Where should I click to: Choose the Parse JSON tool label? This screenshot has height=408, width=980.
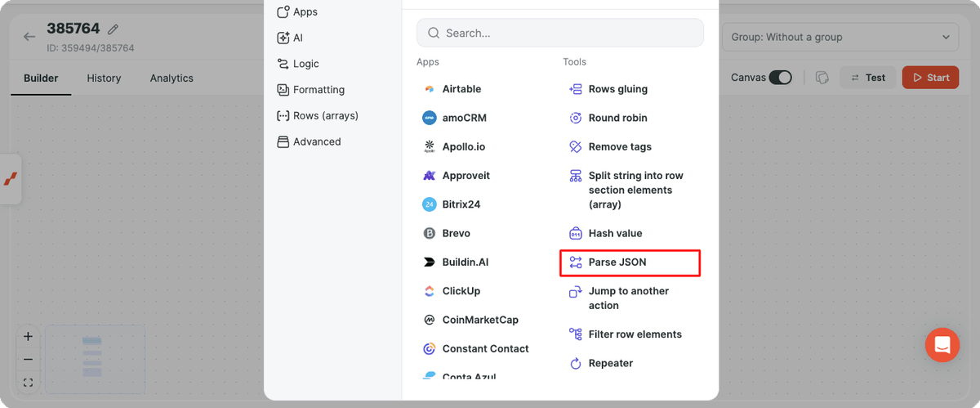617,262
